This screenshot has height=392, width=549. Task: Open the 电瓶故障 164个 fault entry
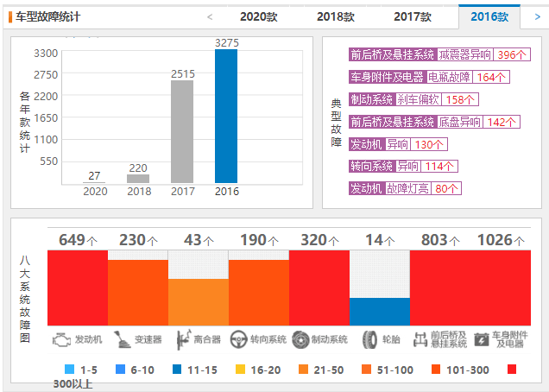[429, 77]
